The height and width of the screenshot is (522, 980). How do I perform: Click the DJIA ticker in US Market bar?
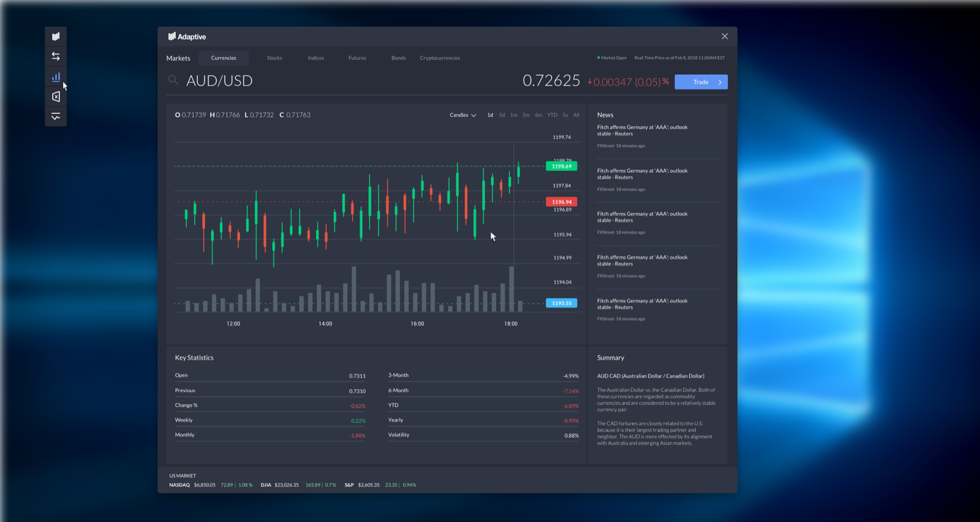coord(298,485)
